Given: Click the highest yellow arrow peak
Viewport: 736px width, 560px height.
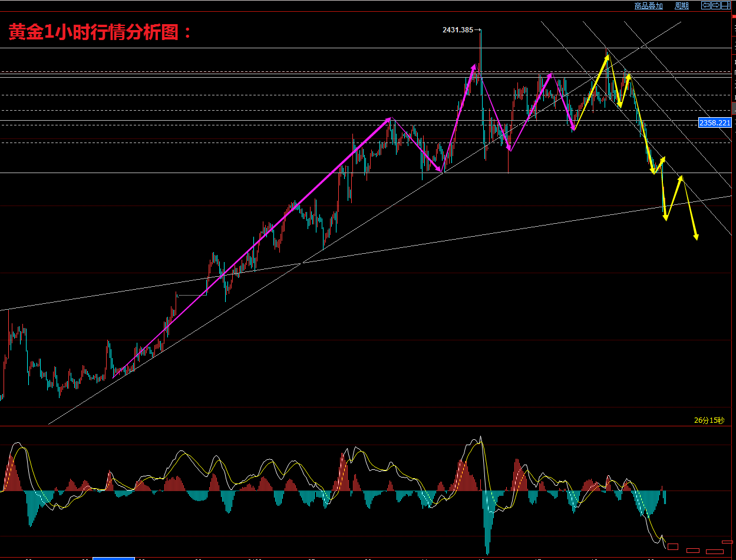Looking at the screenshot, I should [607, 56].
